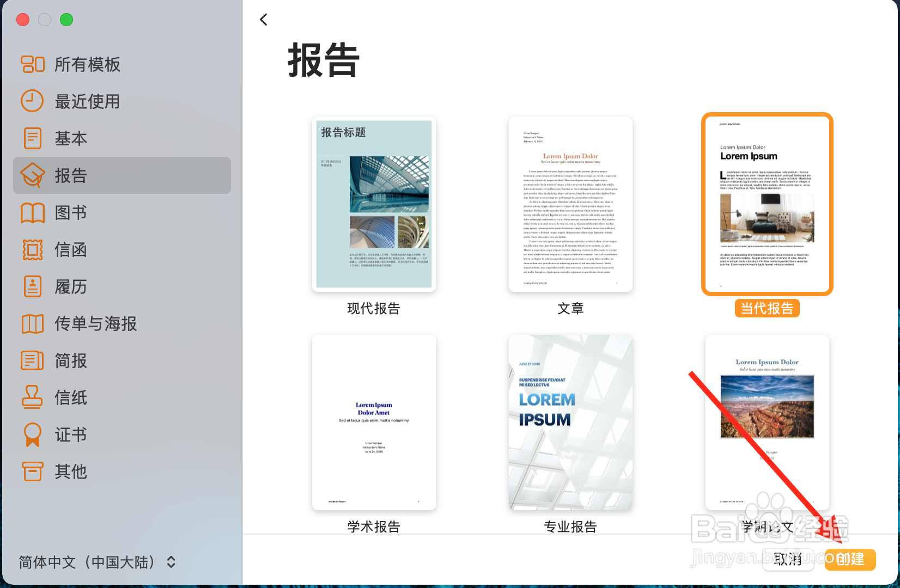This screenshot has height=588, width=900.
Task: Open the 信函 category icon
Action: 32,249
